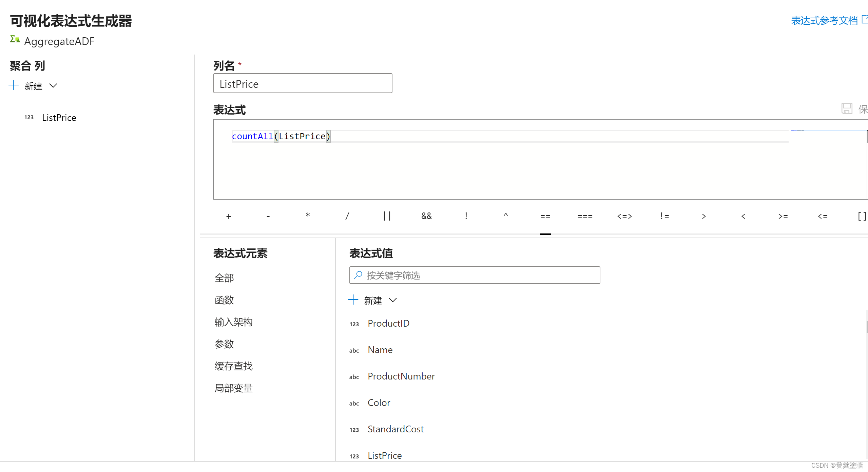
Task: Expand the 新建 dropdown in the 聚合列 panel
Action: (x=53, y=86)
